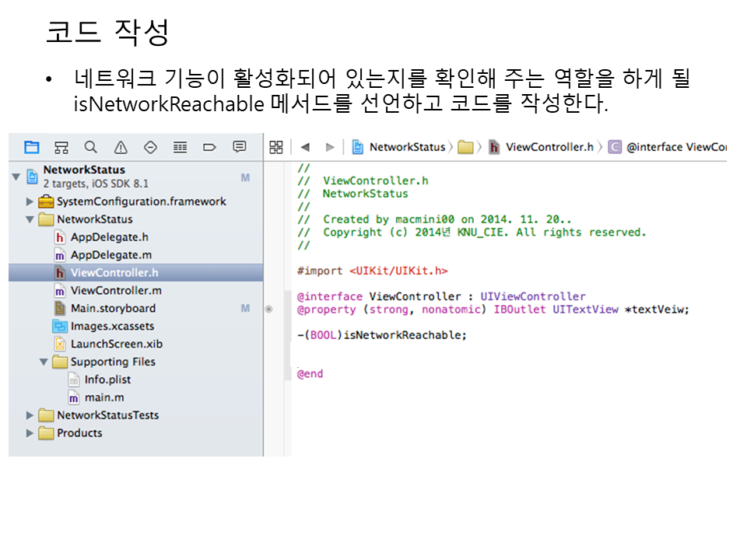Viewport: 747px width, 560px height.
Task: Open the related items grid icon
Action: click(x=275, y=147)
